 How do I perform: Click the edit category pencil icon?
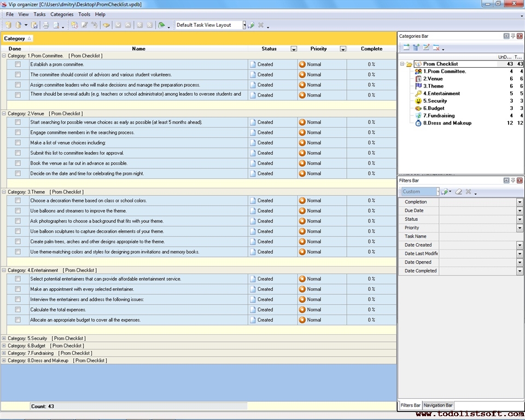click(427, 48)
